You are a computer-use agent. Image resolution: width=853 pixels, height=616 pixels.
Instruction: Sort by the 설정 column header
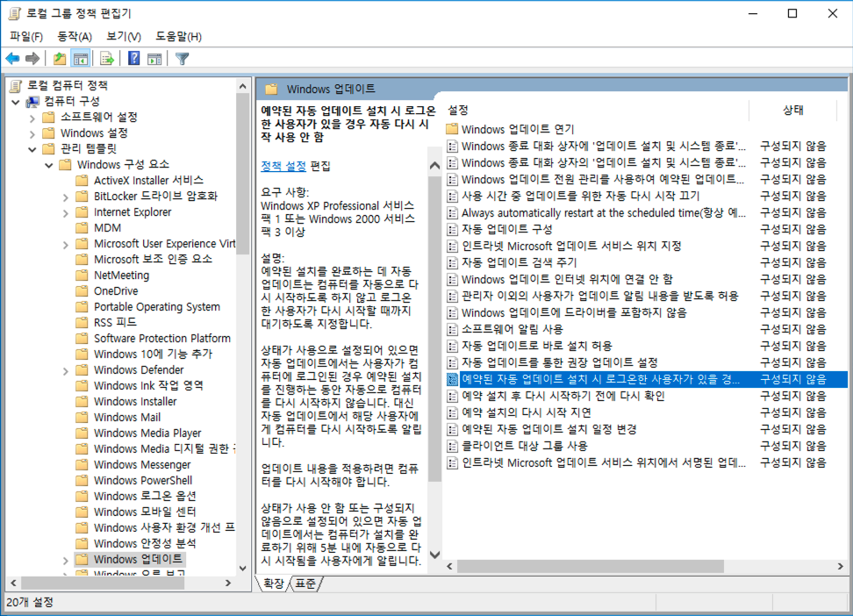[x=596, y=110]
